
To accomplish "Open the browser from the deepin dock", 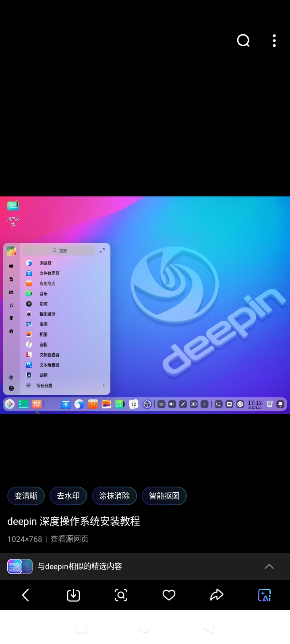I will coord(79,404).
